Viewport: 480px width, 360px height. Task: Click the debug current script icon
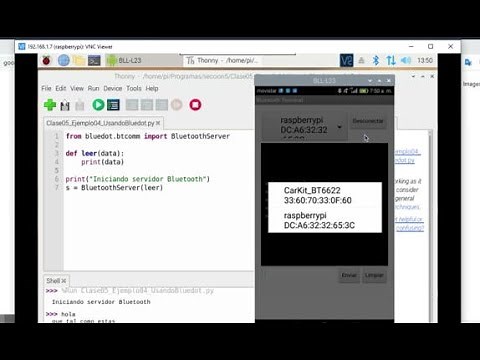pos(113,105)
